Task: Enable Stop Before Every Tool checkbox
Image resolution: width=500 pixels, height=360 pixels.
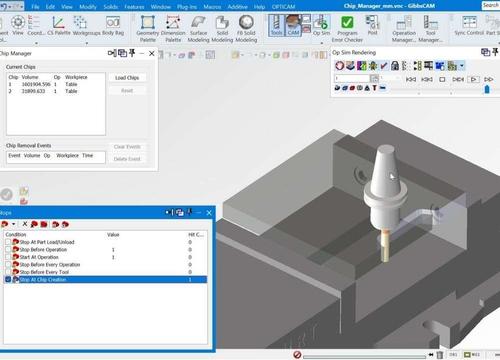Action: coord(8,272)
